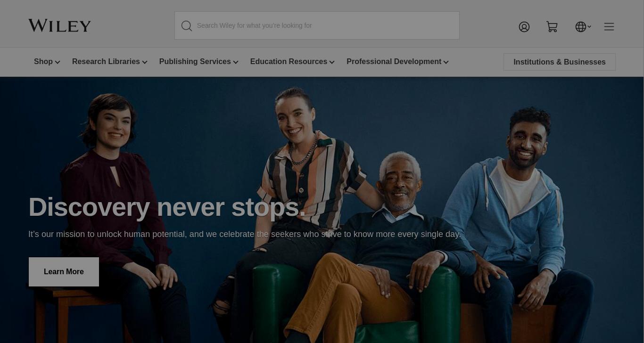Open the Education Resources menu

tap(289, 62)
